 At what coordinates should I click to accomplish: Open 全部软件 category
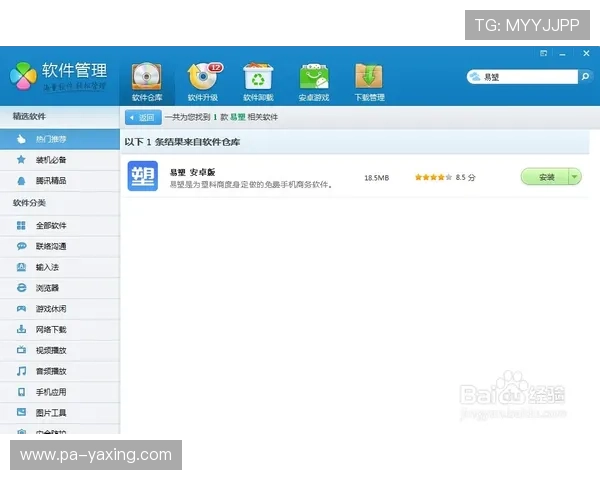pos(60,225)
